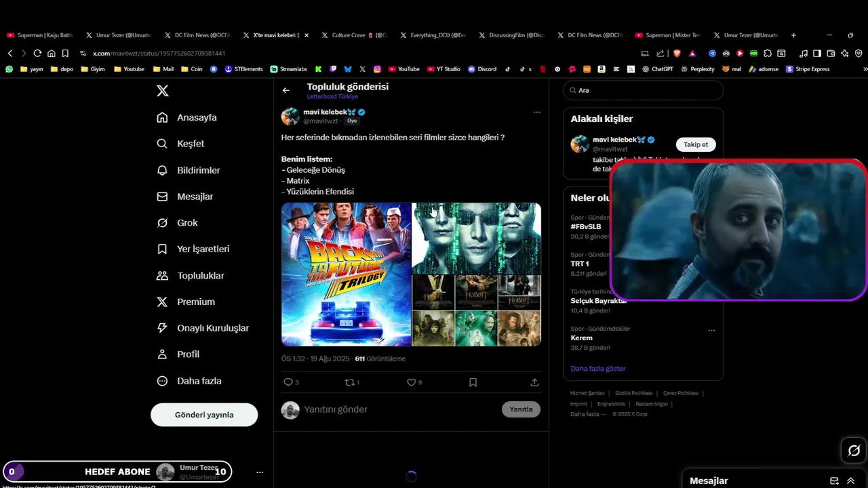Like the post with heart icon
Image resolution: width=868 pixels, height=488 pixels.
411,382
